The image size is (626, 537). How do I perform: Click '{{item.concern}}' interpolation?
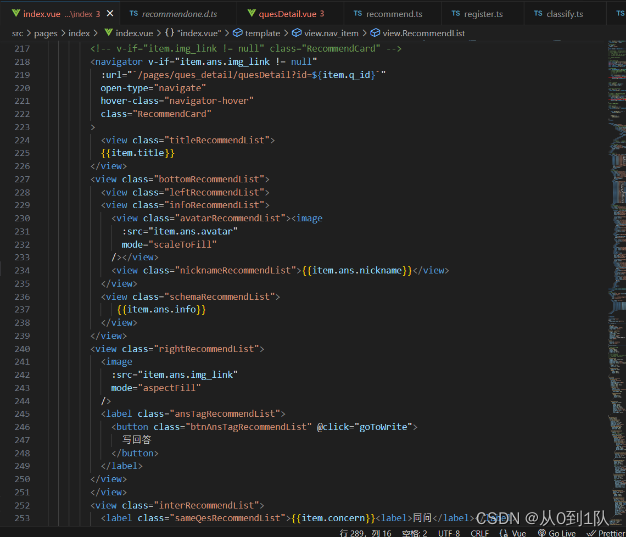pyautogui.click(x=333, y=518)
